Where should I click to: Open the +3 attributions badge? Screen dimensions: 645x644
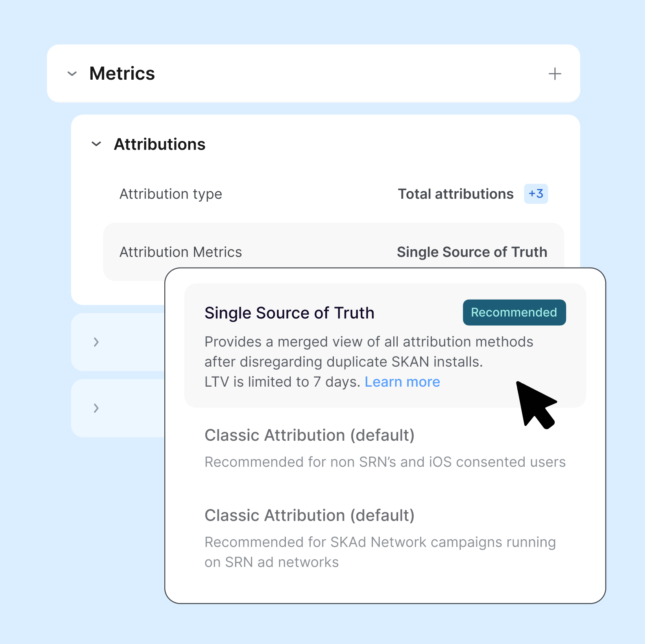[536, 194]
